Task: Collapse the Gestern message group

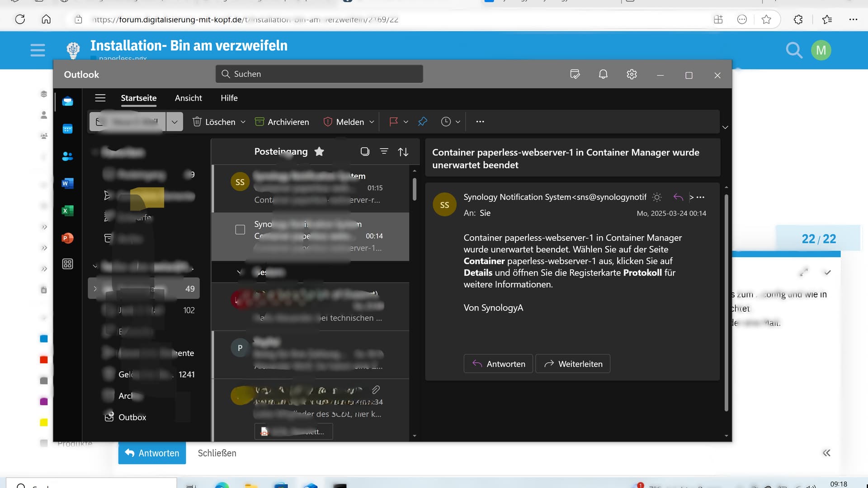Action: coord(239,272)
